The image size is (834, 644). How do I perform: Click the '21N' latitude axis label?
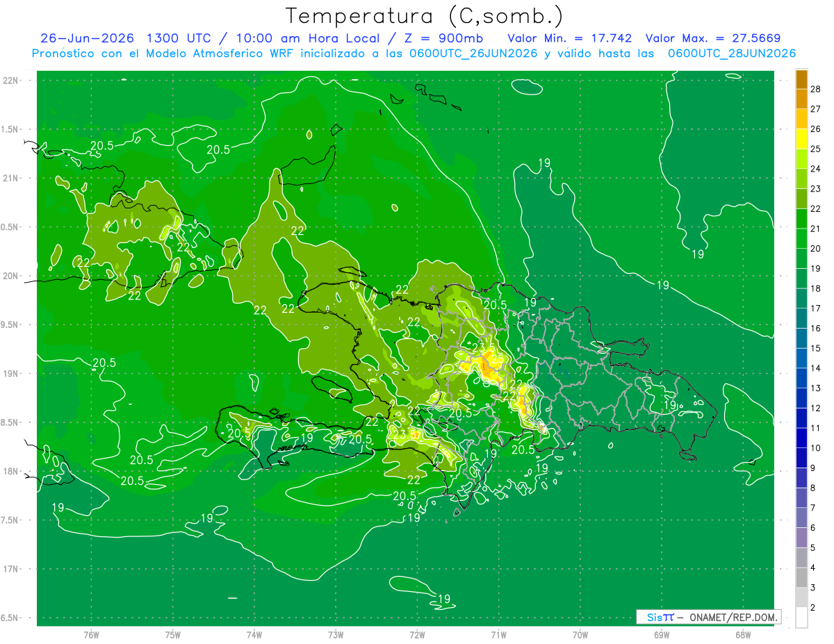click(11, 178)
